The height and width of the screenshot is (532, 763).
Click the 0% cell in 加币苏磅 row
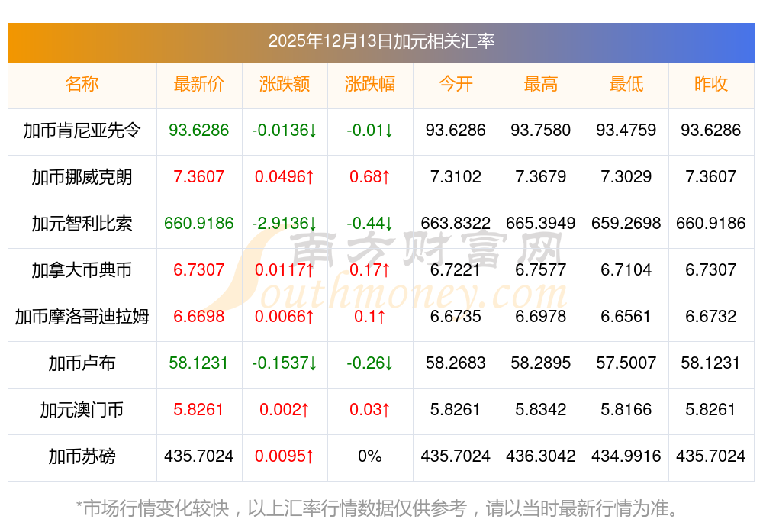370,456
